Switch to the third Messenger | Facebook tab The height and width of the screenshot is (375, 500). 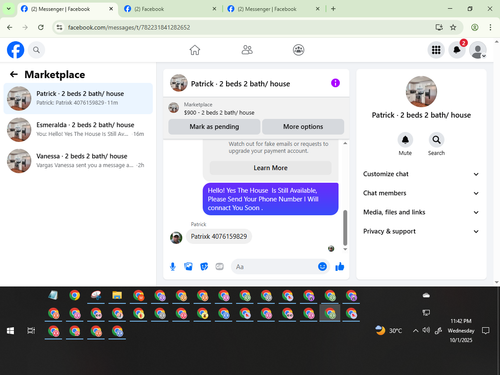click(x=273, y=9)
